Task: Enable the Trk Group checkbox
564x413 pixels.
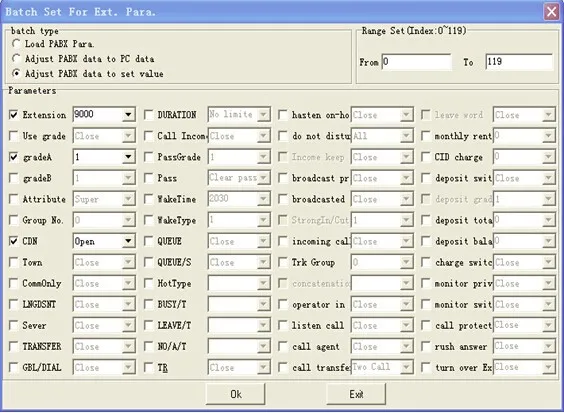Action: [x=283, y=262]
